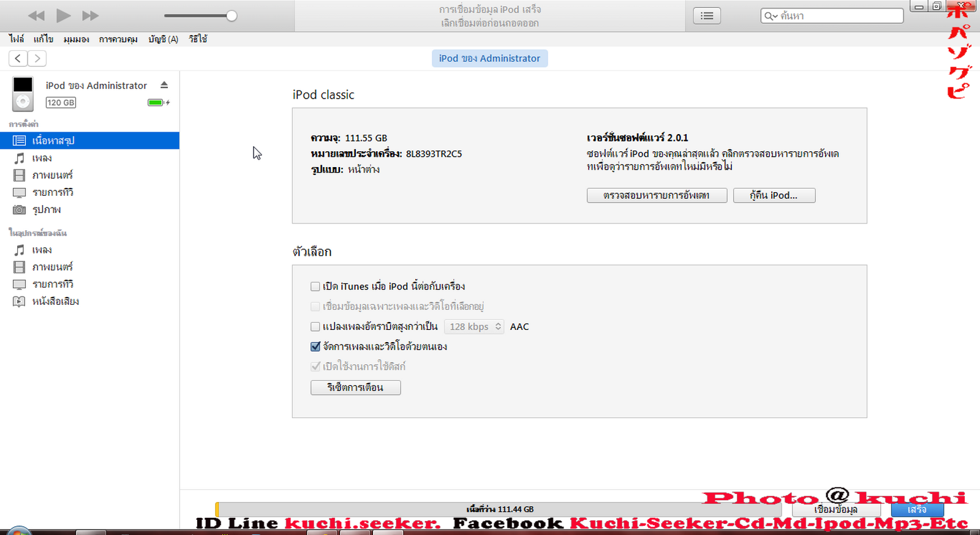Image resolution: width=980 pixels, height=535 pixels.
Task: Start playback with the play button
Action: tap(63, 15)
